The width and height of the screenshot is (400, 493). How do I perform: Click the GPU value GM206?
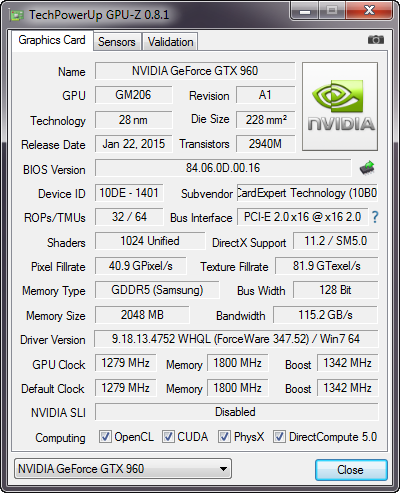(x=133, y=95)
